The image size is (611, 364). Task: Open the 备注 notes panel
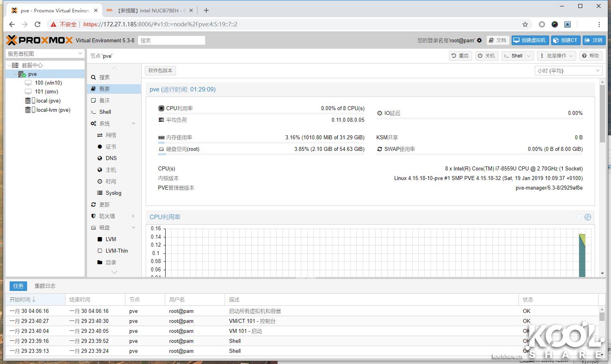(105, 100)
